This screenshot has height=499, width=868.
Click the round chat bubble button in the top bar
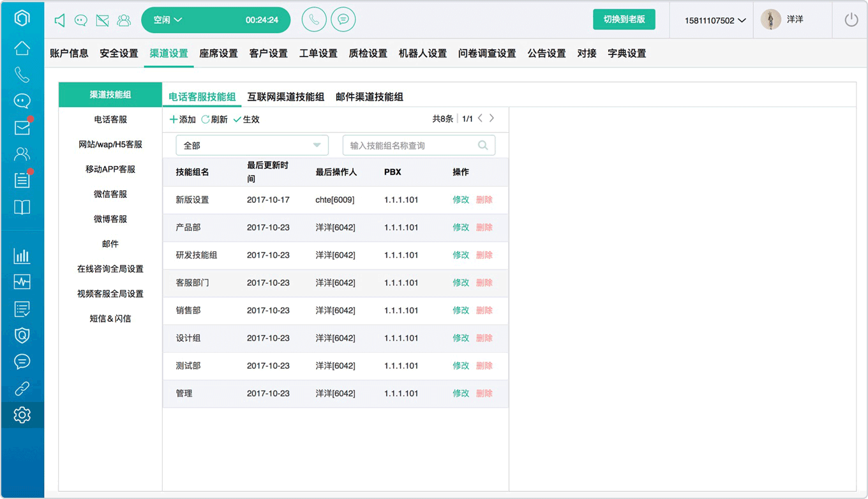click(343, 20)
